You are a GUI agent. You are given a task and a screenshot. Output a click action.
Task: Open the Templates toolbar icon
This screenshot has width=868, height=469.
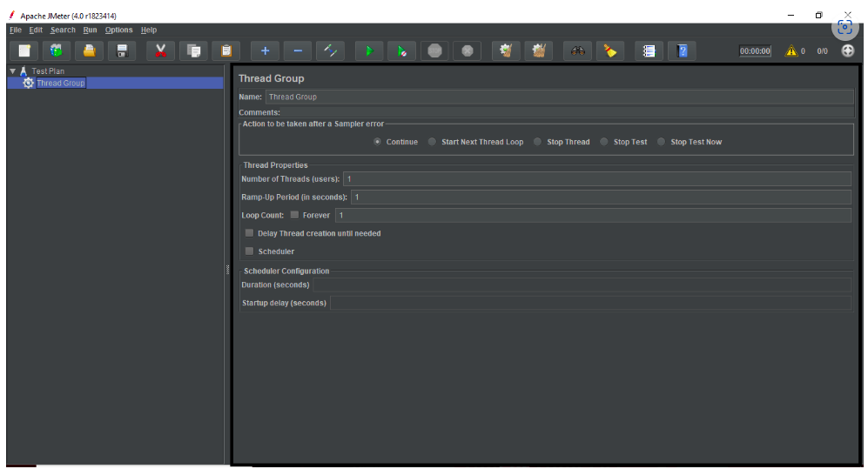click(x=57, y=51)
